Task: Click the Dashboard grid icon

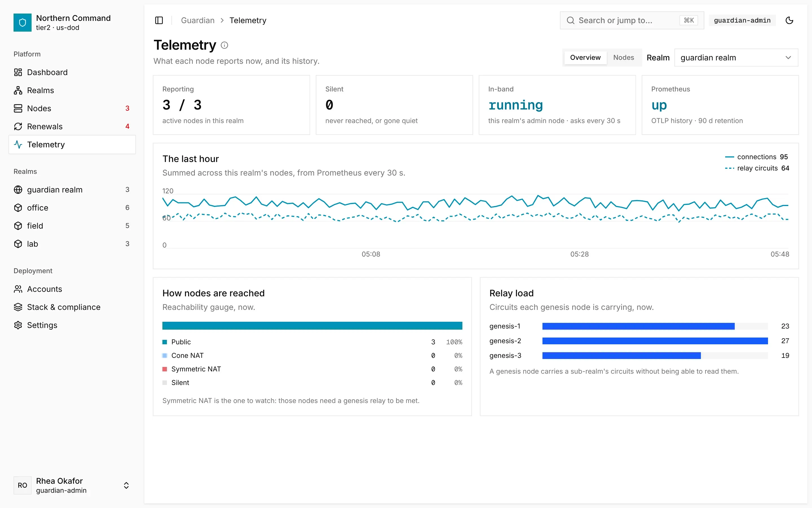Action: click(x=18, y=72)
